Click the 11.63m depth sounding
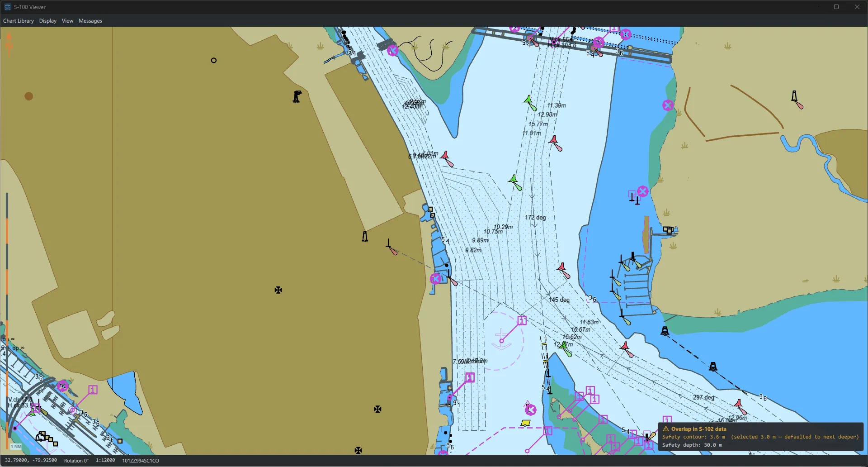 (x=590, y=322)
